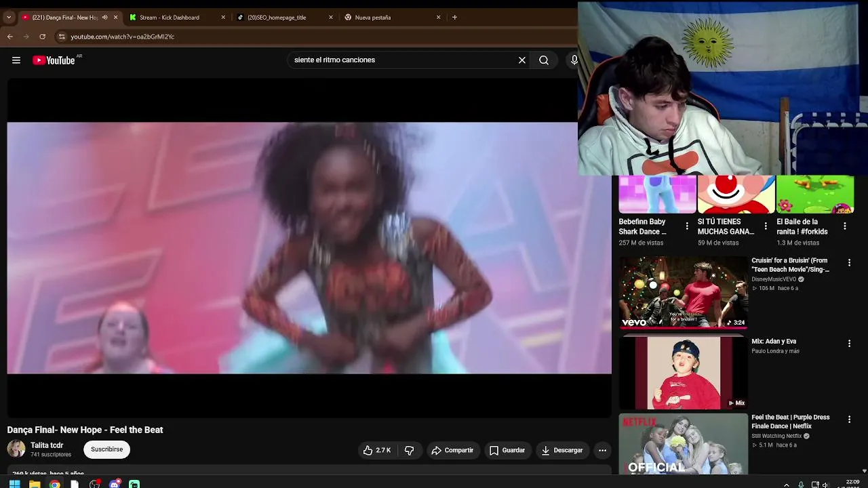The width and height of the screenshot is (868, 488).
Task: Select the Dança Final YouTube tab
Action: pos(65,18)
